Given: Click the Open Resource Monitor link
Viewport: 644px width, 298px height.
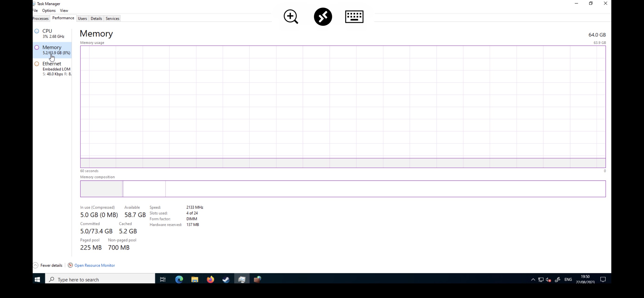Looking at the screenshot, I should (95, 266).
